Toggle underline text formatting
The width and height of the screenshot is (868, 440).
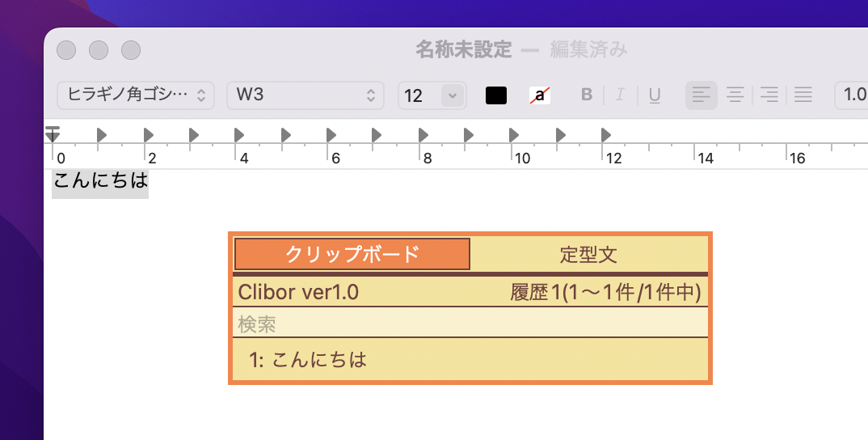pyautogui.click(x=655, y=95)
